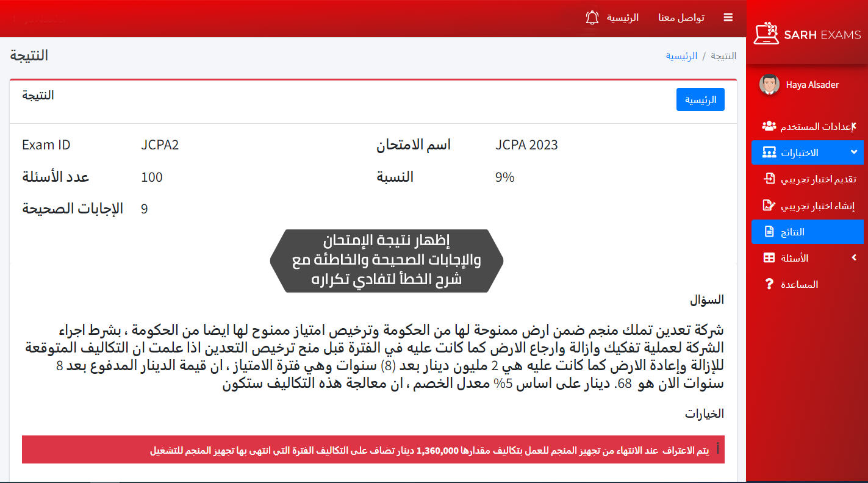This screenshot has height=483, width=868.
Task: Click the notification bell icon
Action: (592, 18)
